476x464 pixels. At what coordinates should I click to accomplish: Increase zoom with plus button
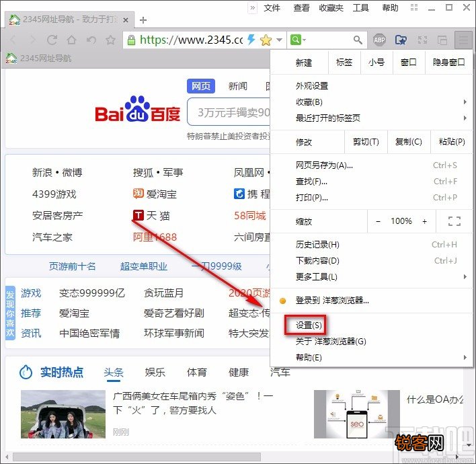click(x=424, y=221)
